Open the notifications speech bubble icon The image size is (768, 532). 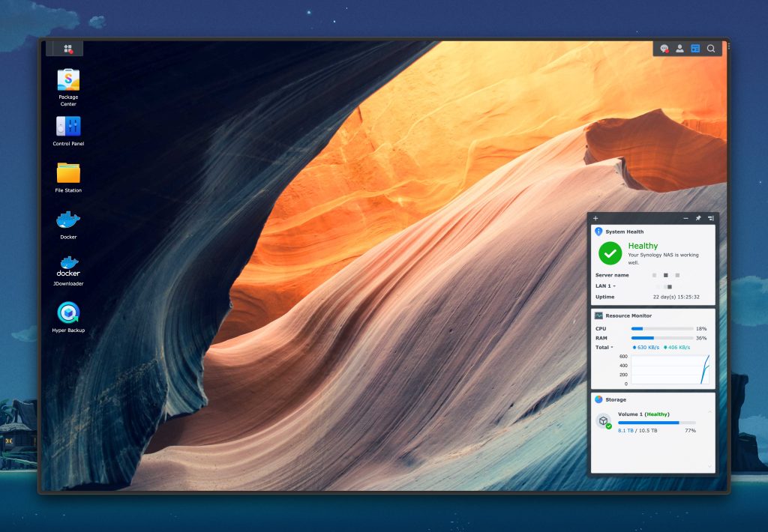pyautogui.click(x=664, y=49)
